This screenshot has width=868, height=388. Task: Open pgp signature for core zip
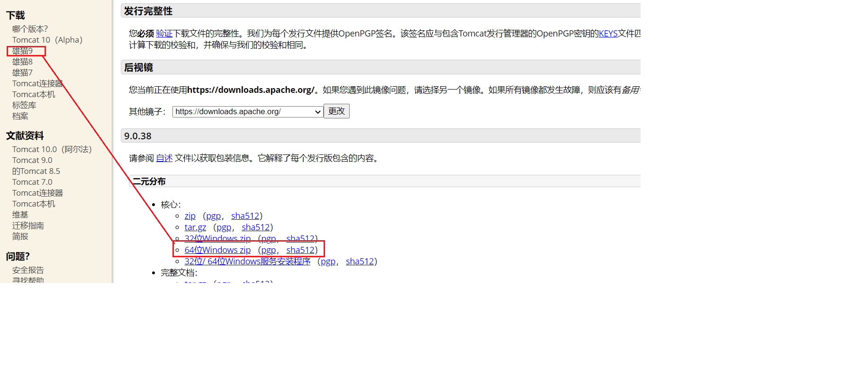click(214, 216)
